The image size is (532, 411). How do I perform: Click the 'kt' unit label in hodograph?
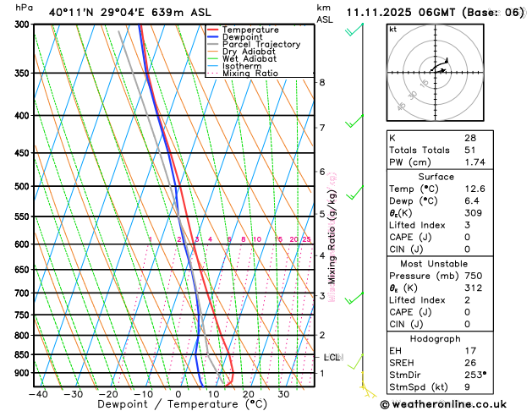[393, 30]
